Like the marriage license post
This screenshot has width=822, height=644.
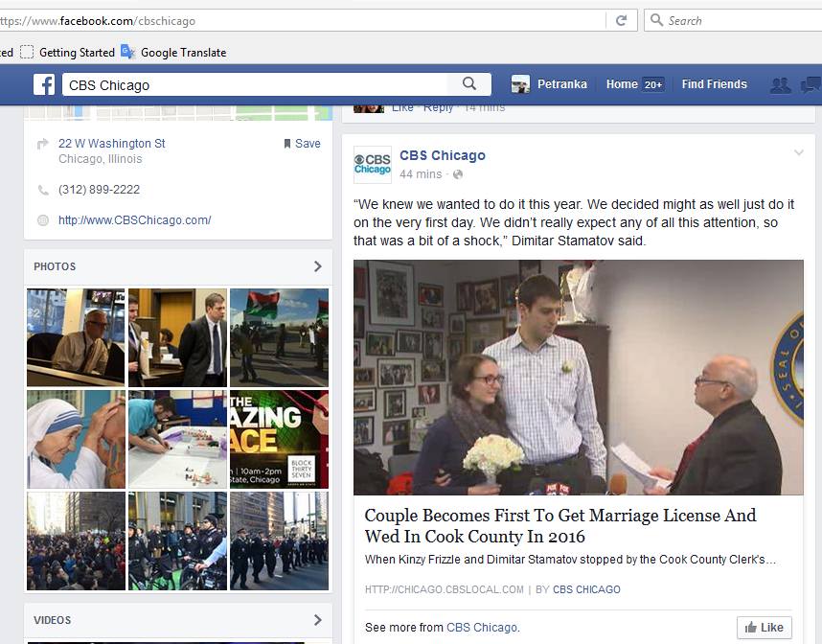(765, 628)
